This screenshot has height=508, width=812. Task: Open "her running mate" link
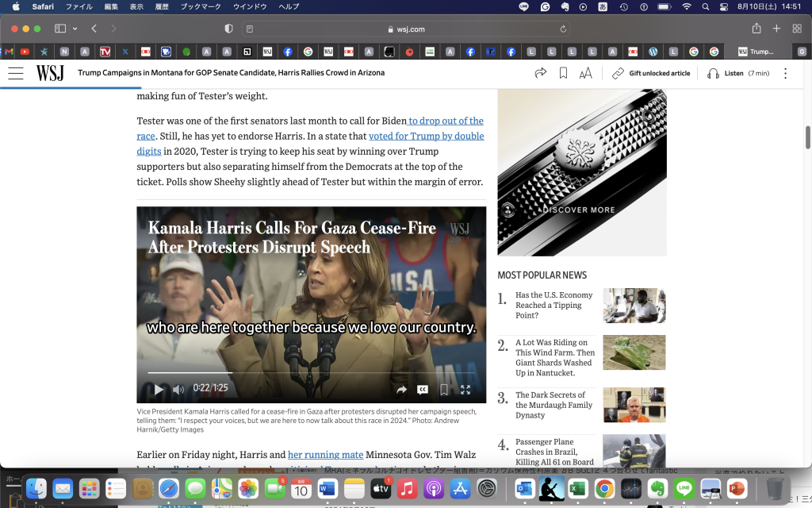coord(325,455)
